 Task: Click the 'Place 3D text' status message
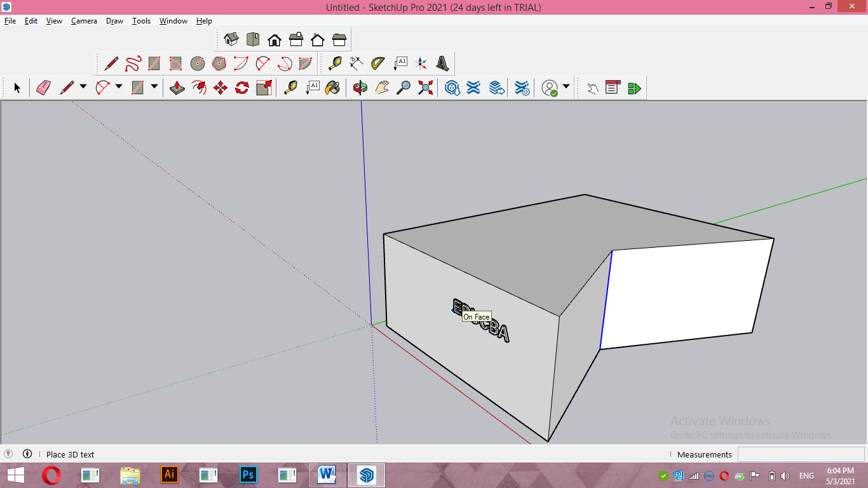click(70, 454)
